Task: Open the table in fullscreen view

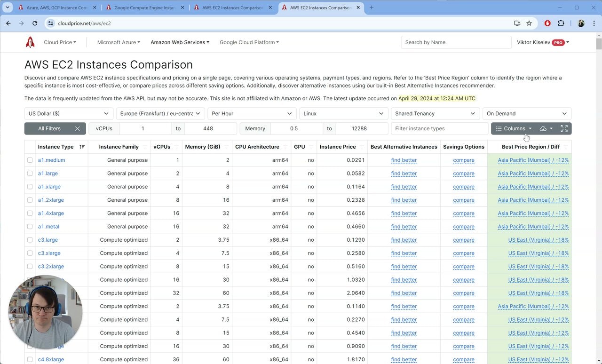Action: (x=564, y=128)
